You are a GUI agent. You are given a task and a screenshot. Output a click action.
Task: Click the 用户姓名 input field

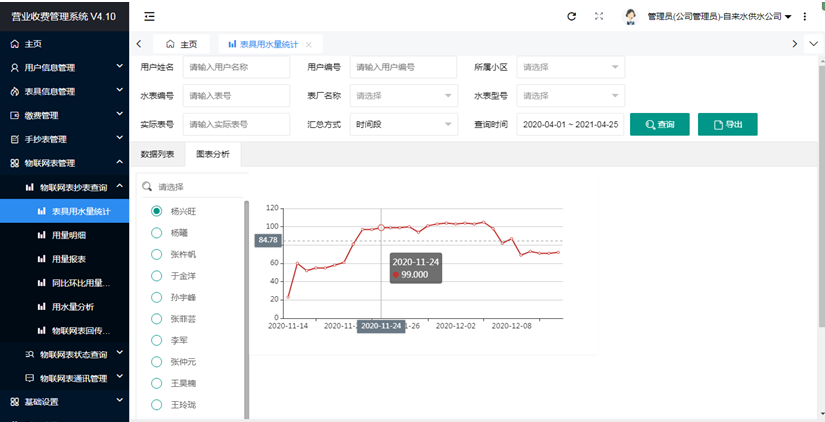pyautogui.click(x=236, y=67)
